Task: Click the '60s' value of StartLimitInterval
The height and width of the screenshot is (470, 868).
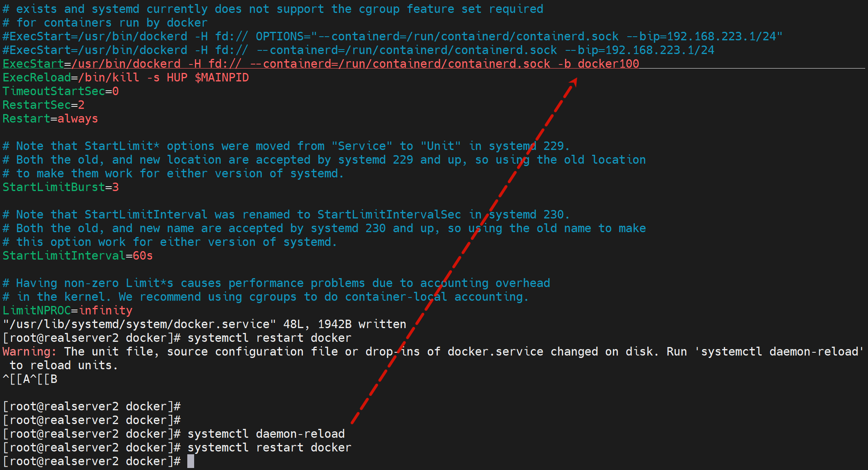Action: [x=143, y=256]
